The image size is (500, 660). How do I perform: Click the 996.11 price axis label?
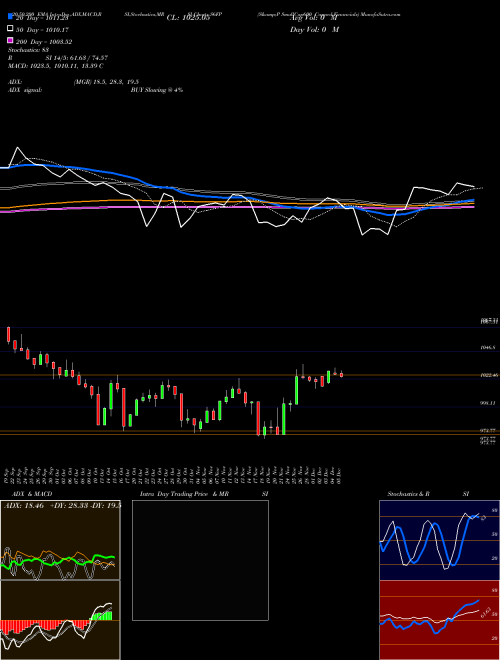click(x=488, y=403)
